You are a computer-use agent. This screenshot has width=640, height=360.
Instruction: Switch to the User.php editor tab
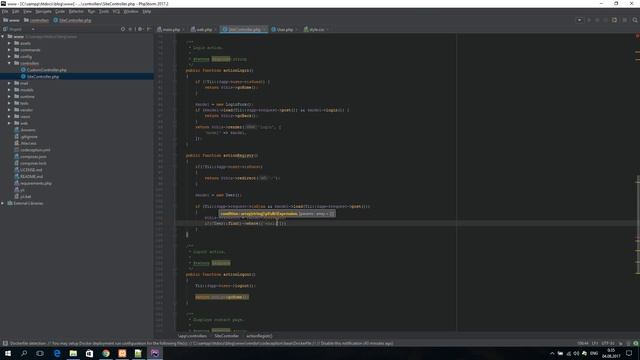(284, 29)
